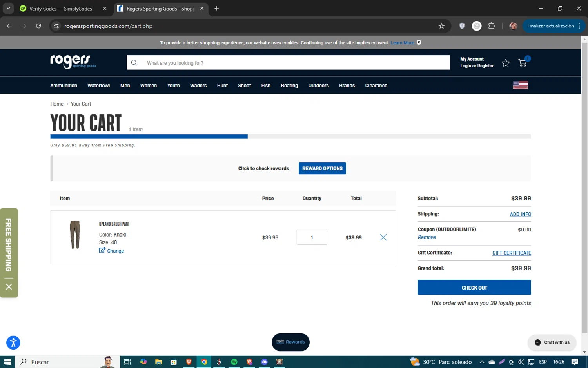Open weather widget 30°C Parc. soleado
Viewport: 588px width, 368px height.
pyautogui.click(x=441, y=362)
